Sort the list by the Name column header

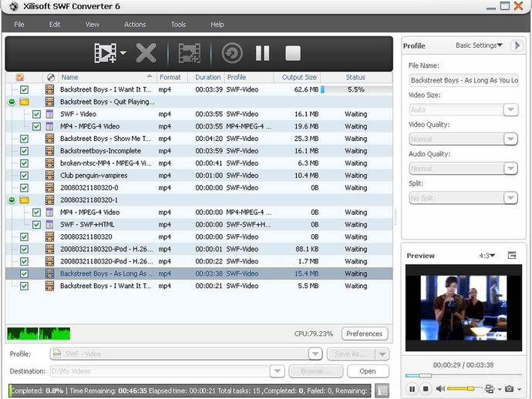click(x=107, y=77)
